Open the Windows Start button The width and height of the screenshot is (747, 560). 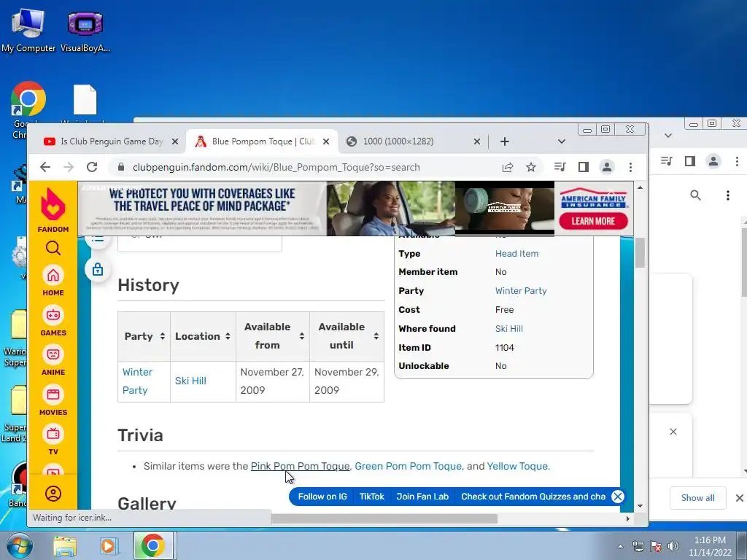[x=18, y=545]
